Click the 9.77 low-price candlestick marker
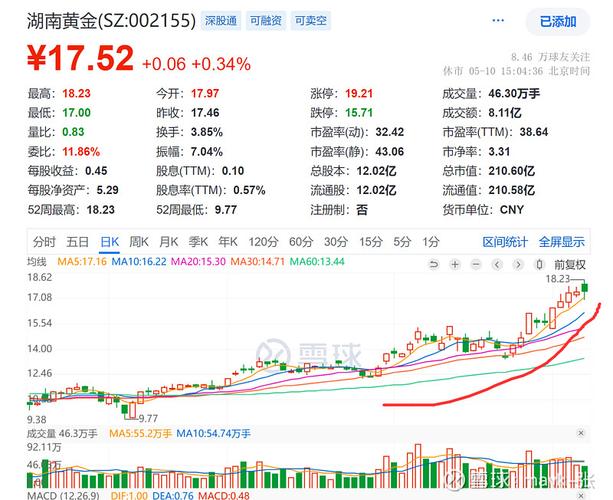Viewport: 613px width, 500px height. [x=148, y=419]
